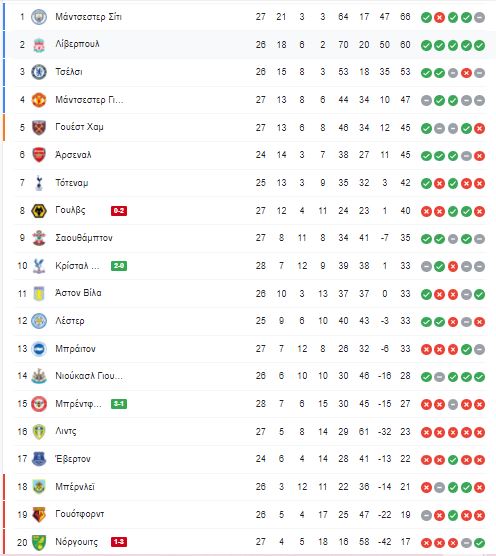Click the West Ham crest icon
This screenshot has width=496, height=556.
(39, 128)
